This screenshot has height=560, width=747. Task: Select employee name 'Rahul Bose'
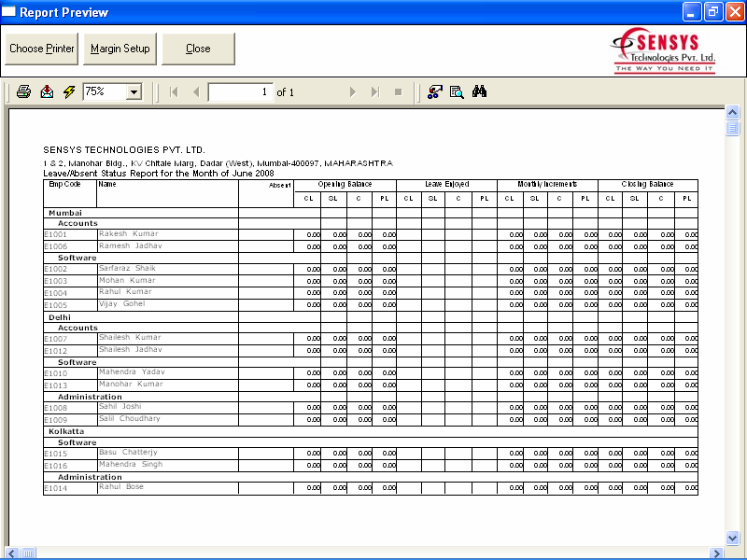point(120,486)
